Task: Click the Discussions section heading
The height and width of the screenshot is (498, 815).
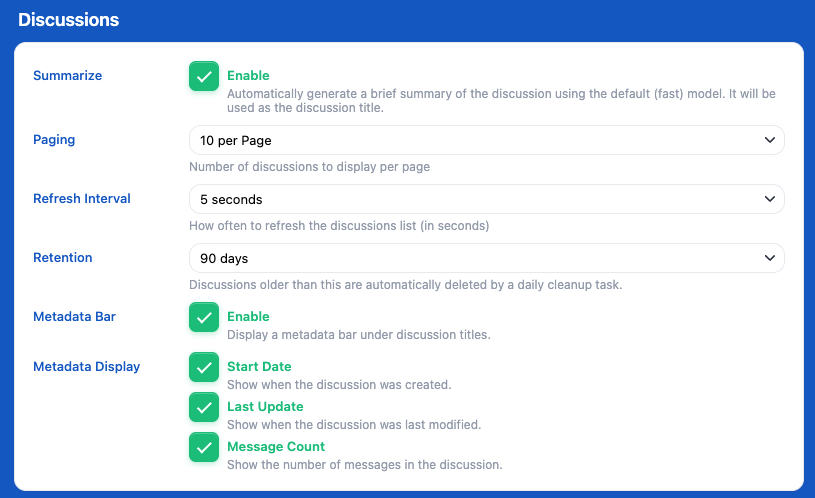Action: pyautogui.click(x=69, y=20)
